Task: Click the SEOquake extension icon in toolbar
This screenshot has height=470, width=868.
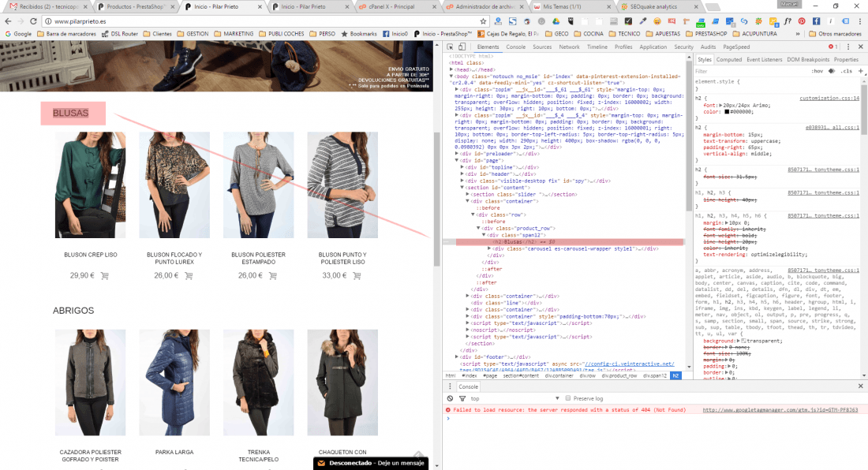Action: [x=758, y=21]
